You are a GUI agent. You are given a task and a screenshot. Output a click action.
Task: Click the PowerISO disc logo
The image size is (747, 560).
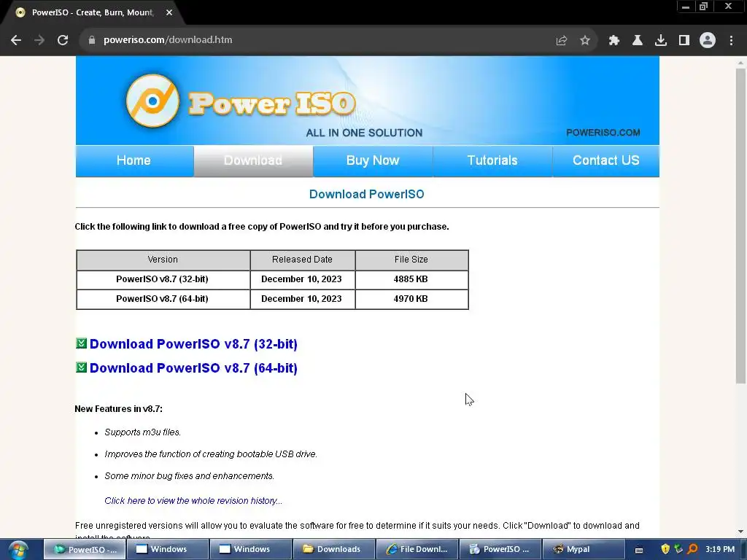[x=152, y=101]
